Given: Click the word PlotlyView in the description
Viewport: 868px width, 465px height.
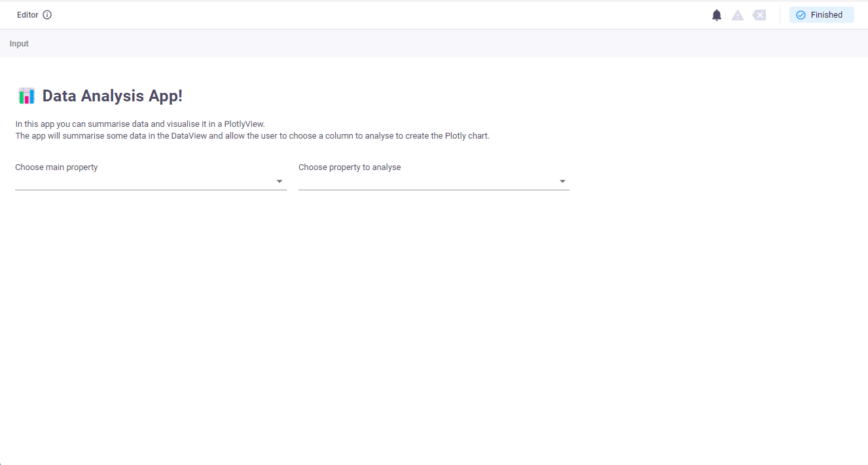Looking at the screenshot, I should 244,124.
